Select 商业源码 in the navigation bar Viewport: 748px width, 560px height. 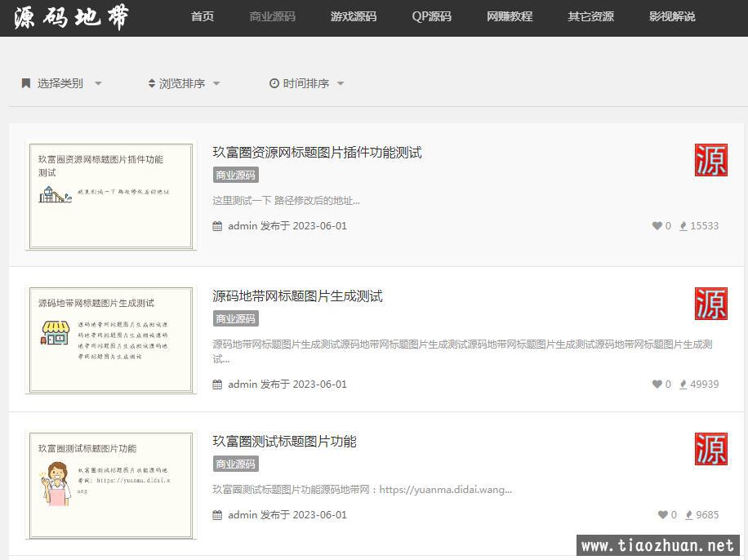(x=273, y=16)
